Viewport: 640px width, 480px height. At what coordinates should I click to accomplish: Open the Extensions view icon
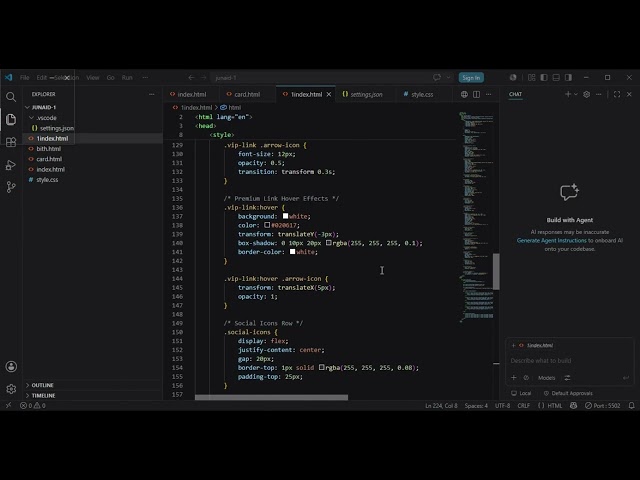pos(11,142)
